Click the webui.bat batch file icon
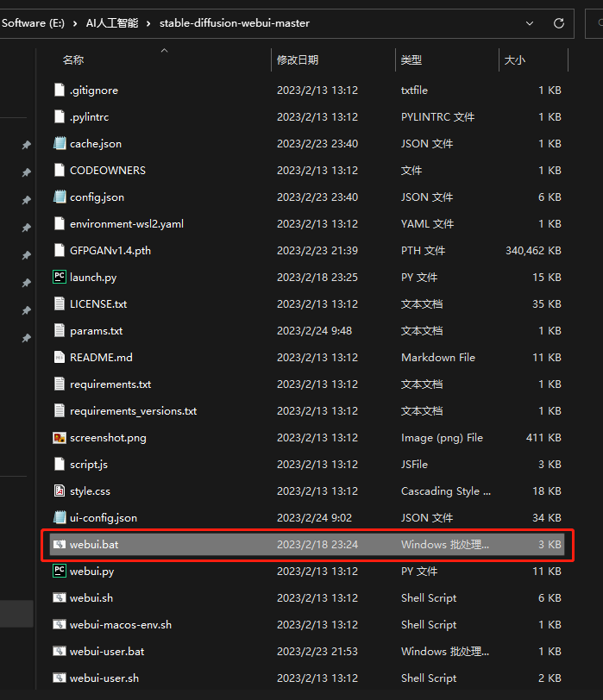603x700 pixels. tap(60, 545)
